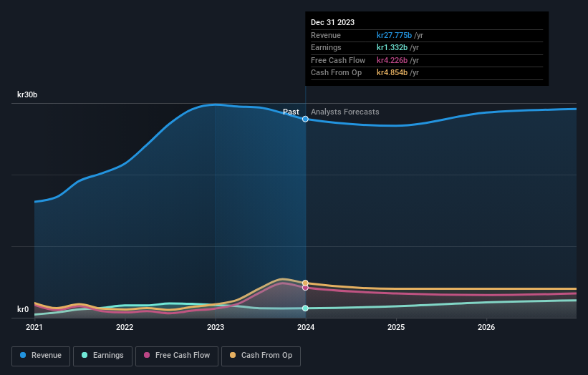588x375 pixels.
Task: Click the Free Cash Flow pink marker at 2024
Action: click(x=305, y=288)
